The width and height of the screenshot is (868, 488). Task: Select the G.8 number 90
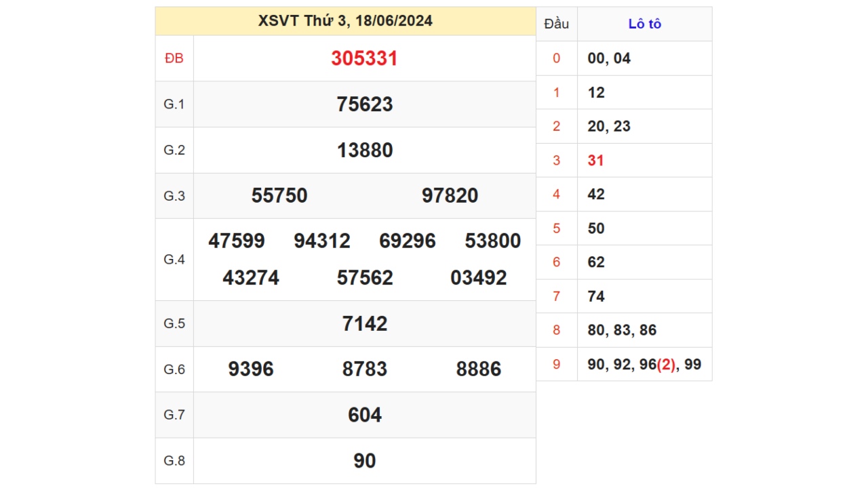pos(365,461)
